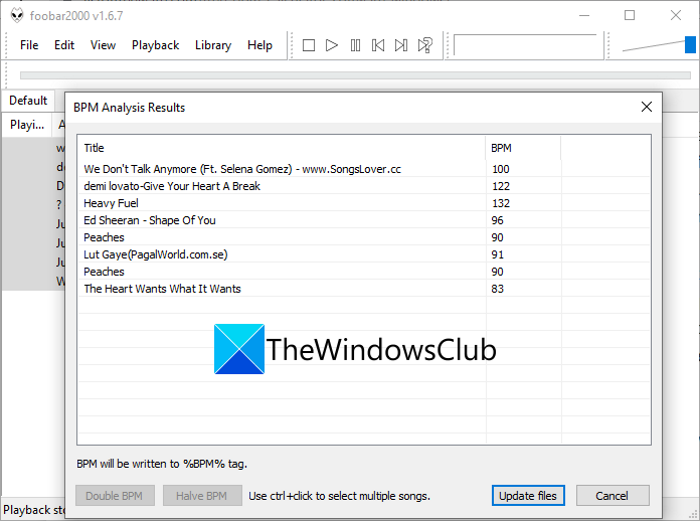This screenshot has width=700, height=521.
Task: Start playback with the Play icon
Action: [332, 45]
